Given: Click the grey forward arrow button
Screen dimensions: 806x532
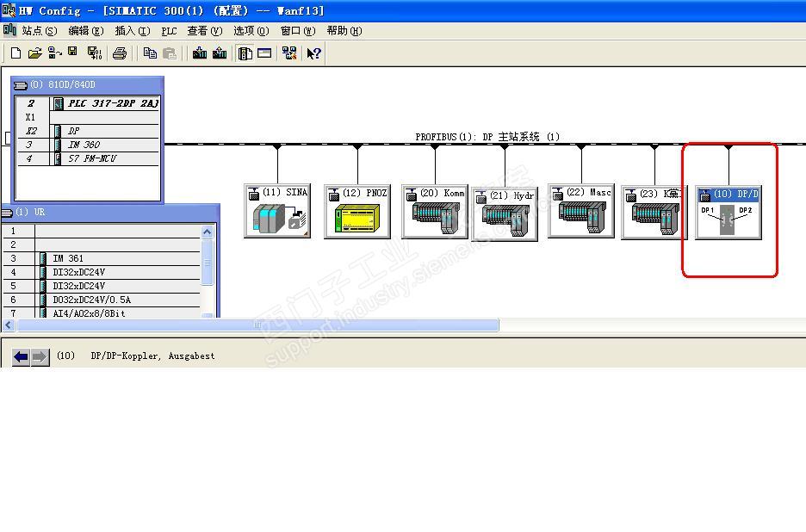Looking at the screenshot, I should [40, 356].
